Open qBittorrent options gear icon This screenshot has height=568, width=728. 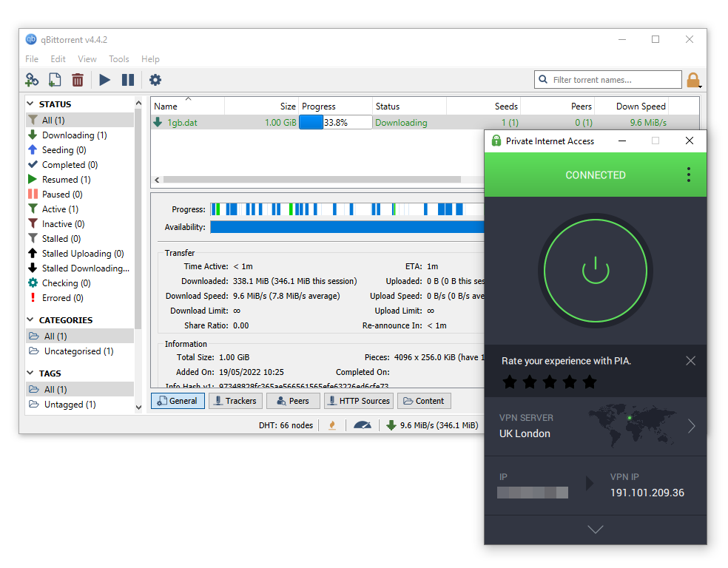(x=155, y=80)
